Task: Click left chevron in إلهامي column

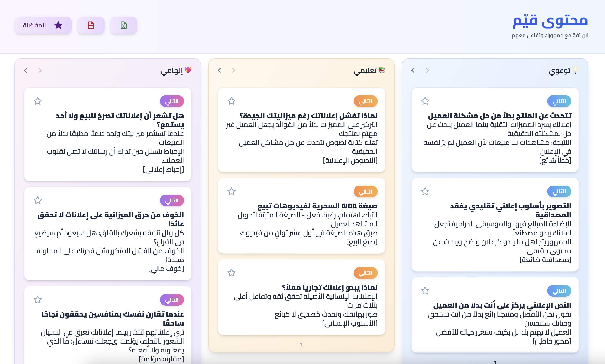Action: pos(26,70)
